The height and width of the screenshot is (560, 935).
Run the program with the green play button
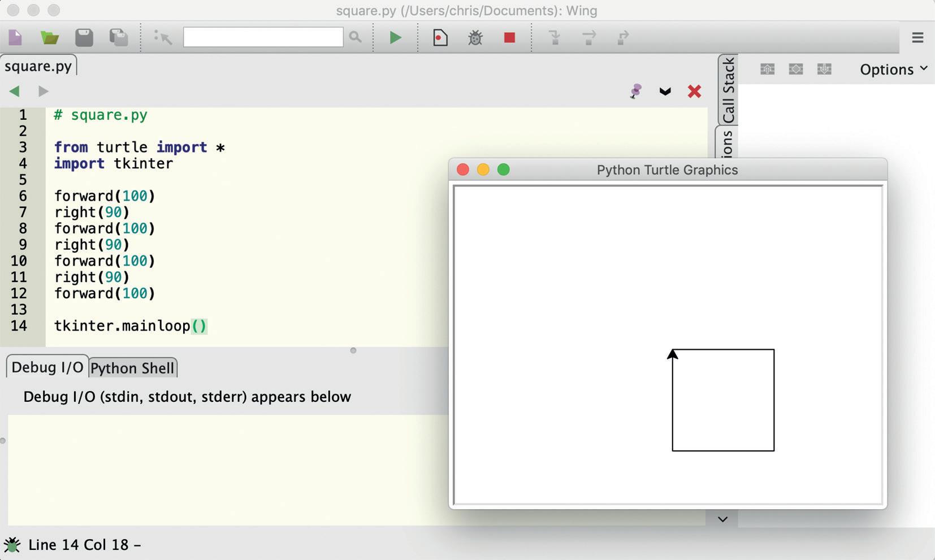(x=396, y=38)
